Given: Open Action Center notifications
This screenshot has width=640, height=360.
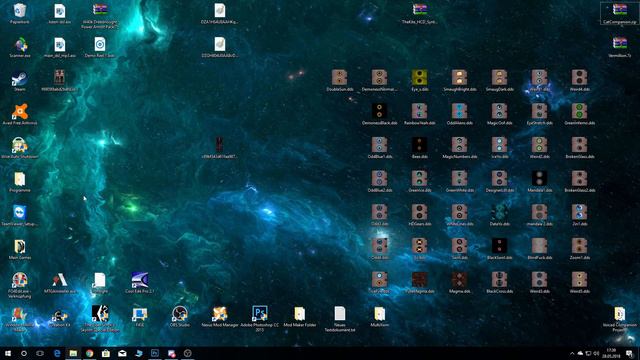Looking at the screenshot, I should [630, 353].
